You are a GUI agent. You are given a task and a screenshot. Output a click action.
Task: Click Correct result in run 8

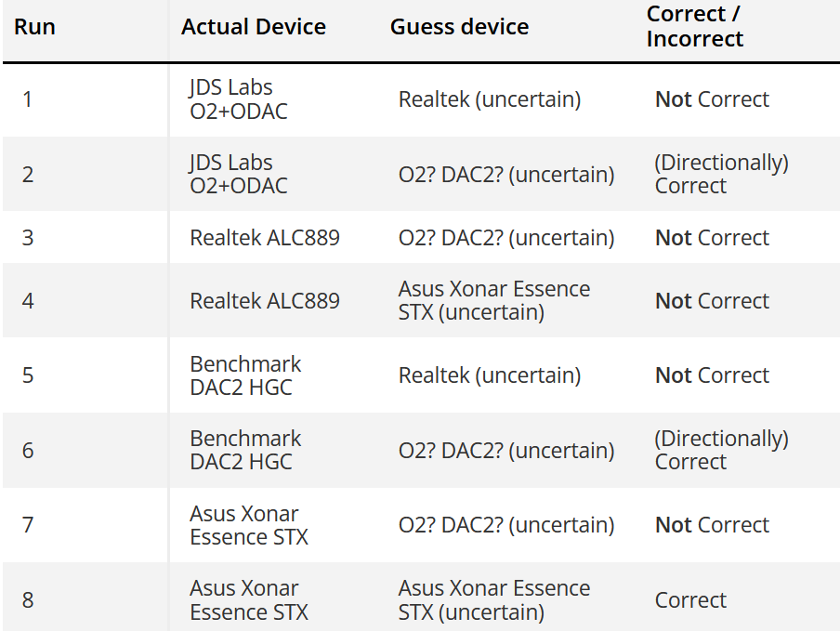point(690,600)
